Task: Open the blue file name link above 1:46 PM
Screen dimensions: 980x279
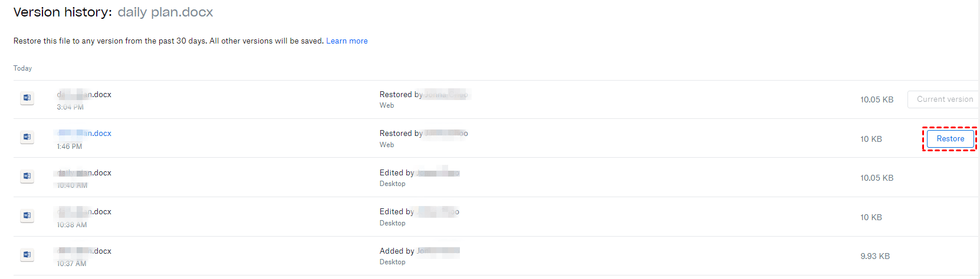Action: coord(84,134)
